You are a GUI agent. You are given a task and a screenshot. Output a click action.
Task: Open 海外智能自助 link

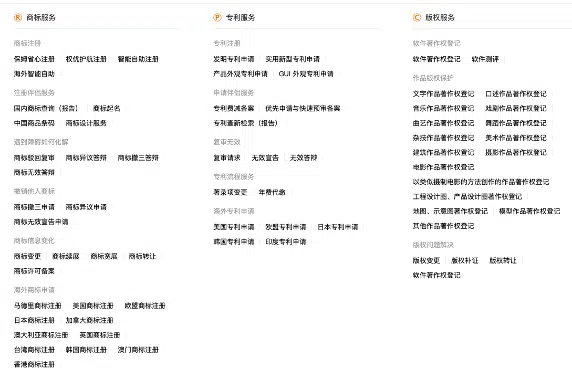point(34,74)
